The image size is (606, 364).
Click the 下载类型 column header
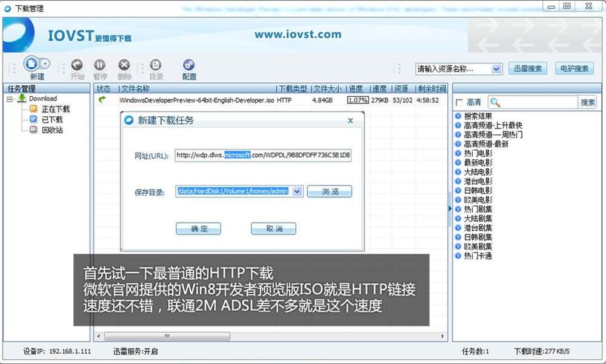click(x=293, y=89)
